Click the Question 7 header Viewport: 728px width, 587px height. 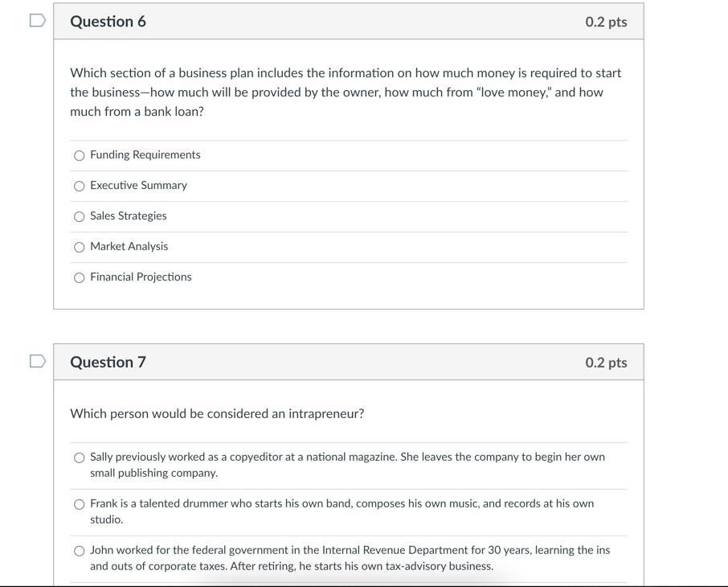[108, 362]
